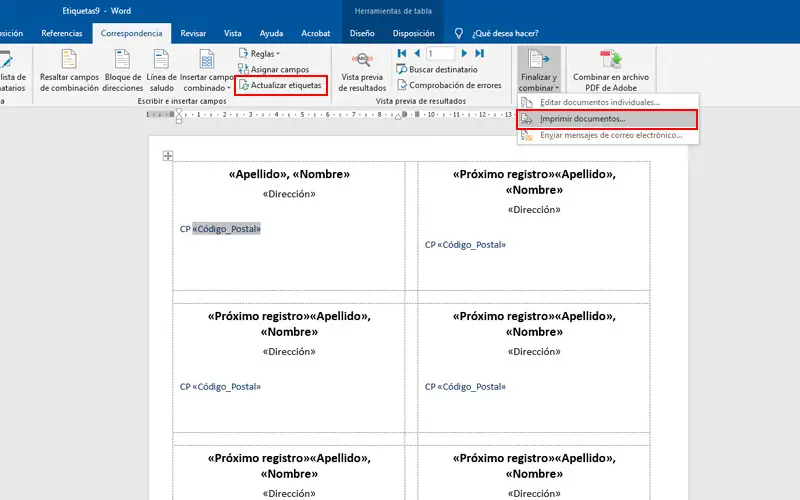Click the ruler marker near the 8 mark

point(398,116)
